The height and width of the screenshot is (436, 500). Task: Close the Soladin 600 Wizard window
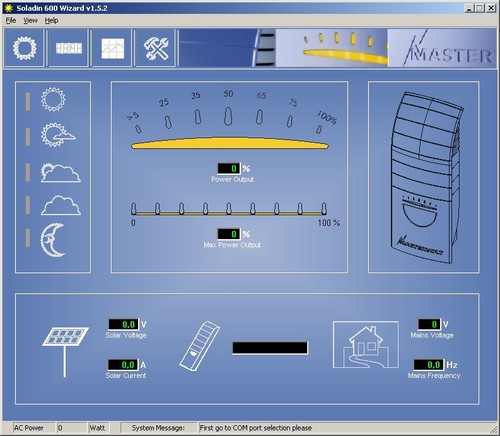491,8
